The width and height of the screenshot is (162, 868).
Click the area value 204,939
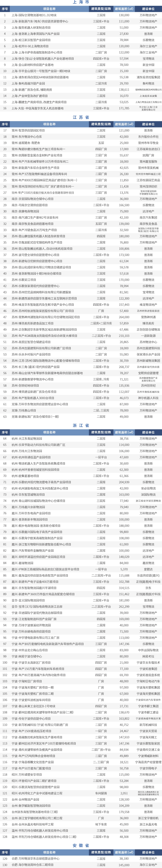(x=124, y=482)
